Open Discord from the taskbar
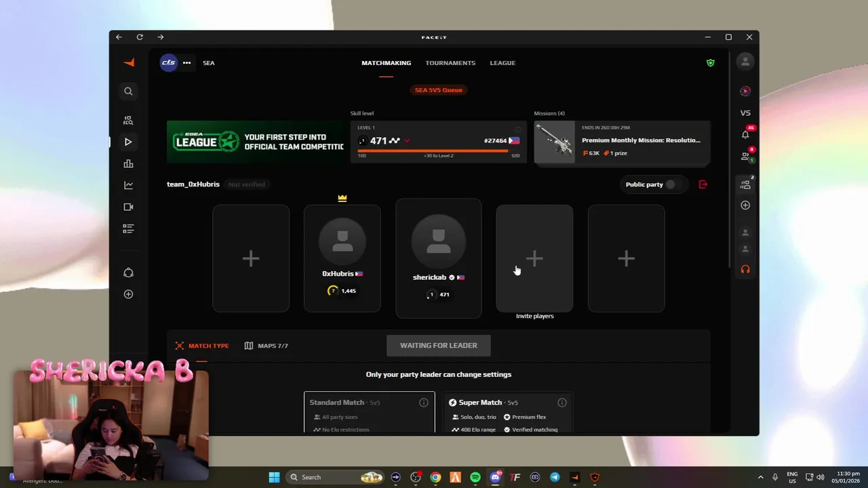This screenshot has height=488, width=868. [x=496, y=477]
